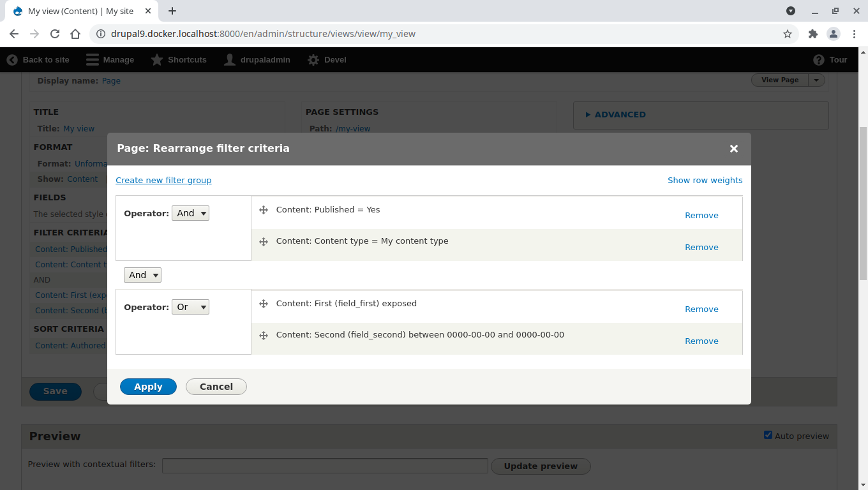868x490 pixels.
Task: Click the browser home icon
Action: tap(75, 34)
